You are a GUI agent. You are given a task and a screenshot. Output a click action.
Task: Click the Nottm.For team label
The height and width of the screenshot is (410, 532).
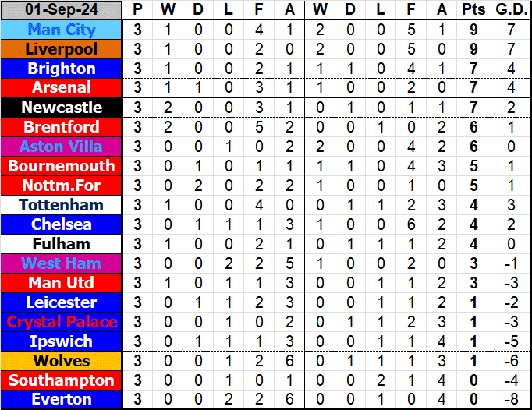click(x=62, y=186)
